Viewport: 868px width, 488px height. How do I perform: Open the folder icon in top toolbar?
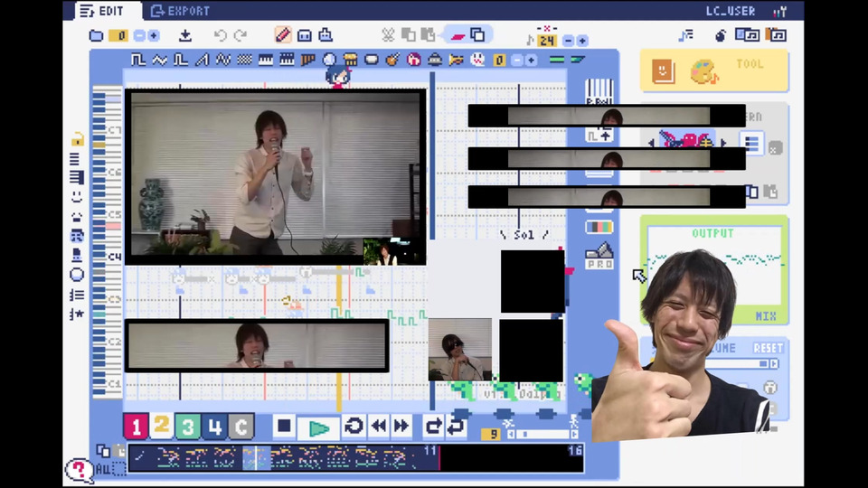[96, 36]
